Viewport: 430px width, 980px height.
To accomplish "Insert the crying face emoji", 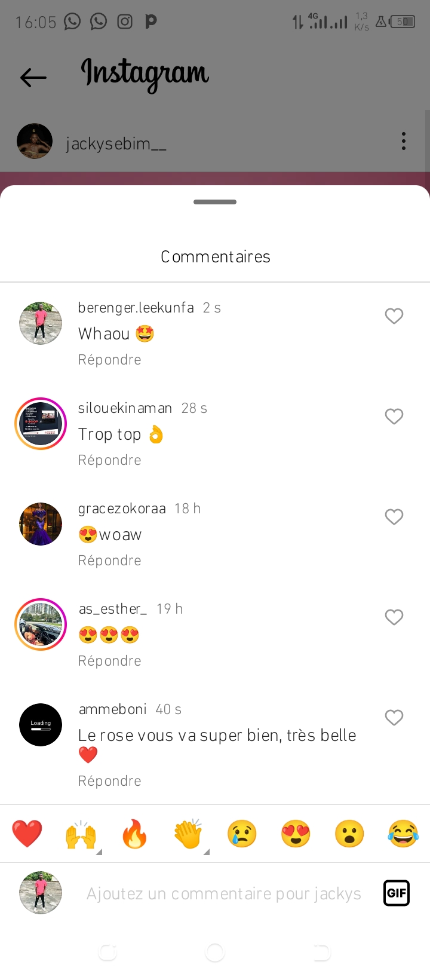I will click(x=242, y=834).
